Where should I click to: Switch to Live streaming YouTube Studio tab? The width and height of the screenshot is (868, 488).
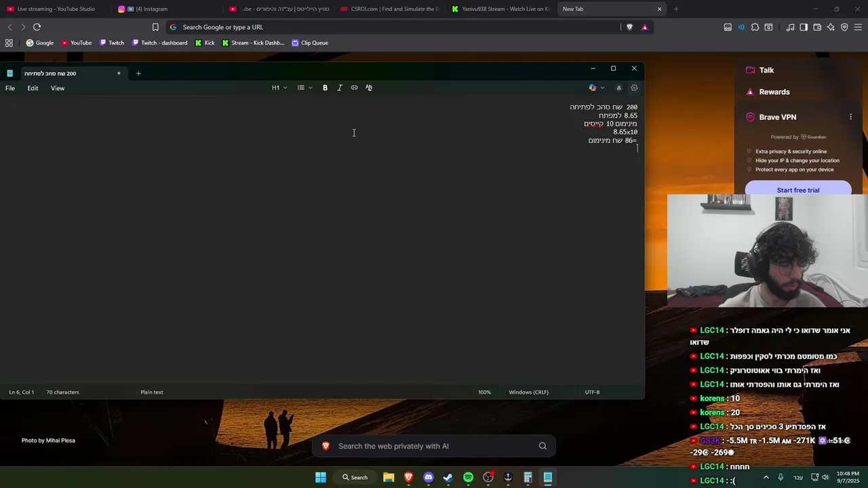pos(56,9)
